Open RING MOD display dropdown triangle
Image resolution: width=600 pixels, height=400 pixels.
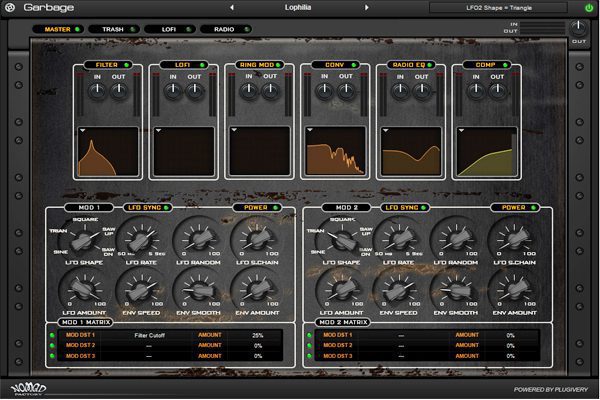234,131
